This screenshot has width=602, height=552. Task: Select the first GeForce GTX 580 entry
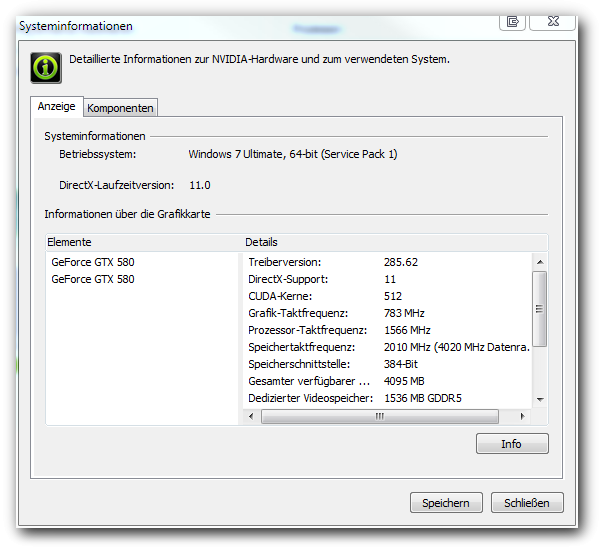point(93,262)
